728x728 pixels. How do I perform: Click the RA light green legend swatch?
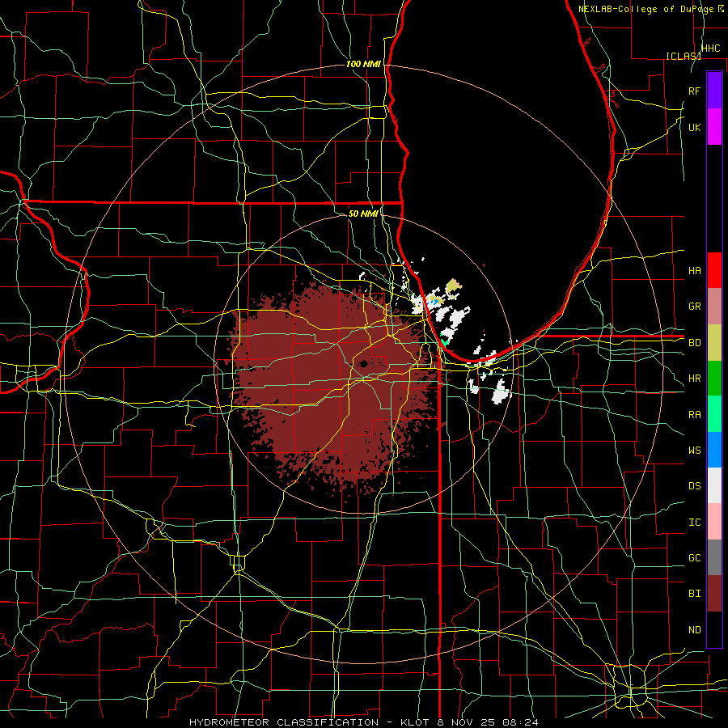pos(714,413)
